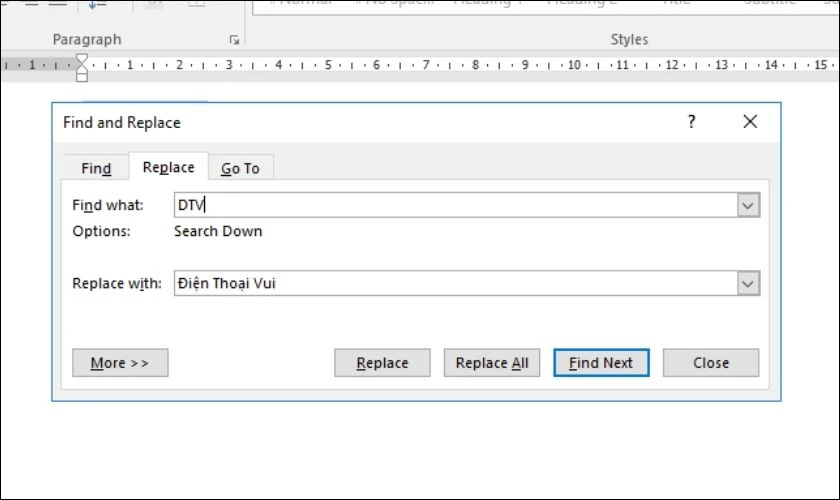The image size is (840, 500).
Task: Click the Replace button
Action: click(x=382, y=363)
